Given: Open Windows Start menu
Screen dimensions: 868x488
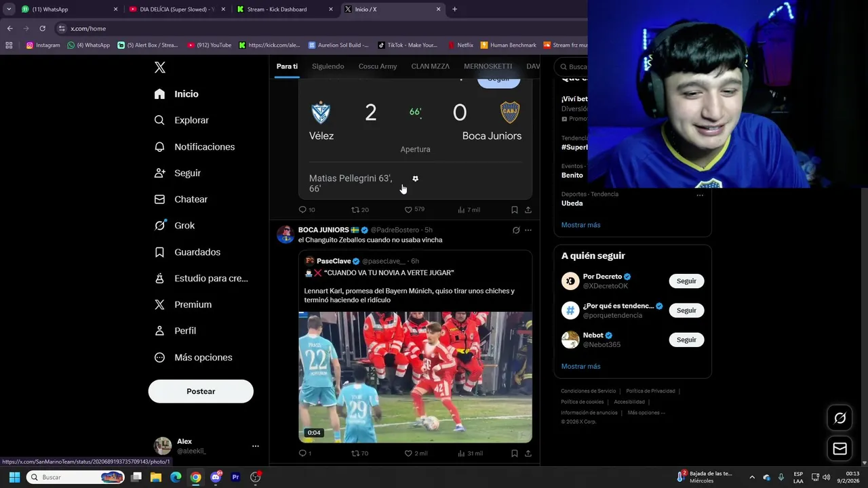Looking at the screenshot, I should (x=14, y=477).
